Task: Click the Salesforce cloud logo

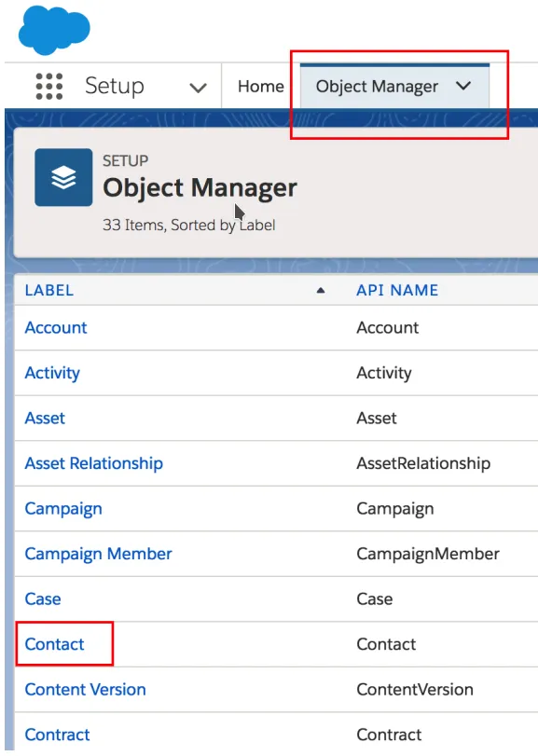Action: pyautogui.click(x=54, y=30)
